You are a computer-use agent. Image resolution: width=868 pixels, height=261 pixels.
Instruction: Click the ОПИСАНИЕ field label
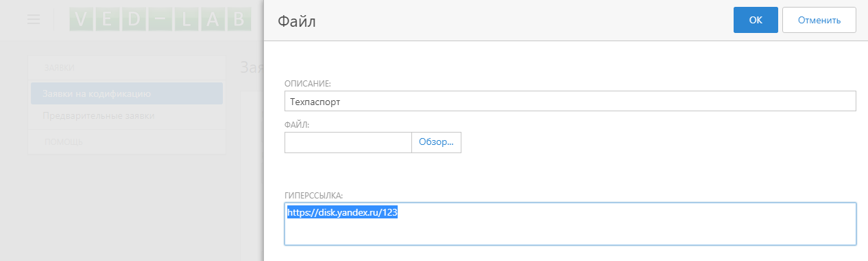tap(308, 84)
